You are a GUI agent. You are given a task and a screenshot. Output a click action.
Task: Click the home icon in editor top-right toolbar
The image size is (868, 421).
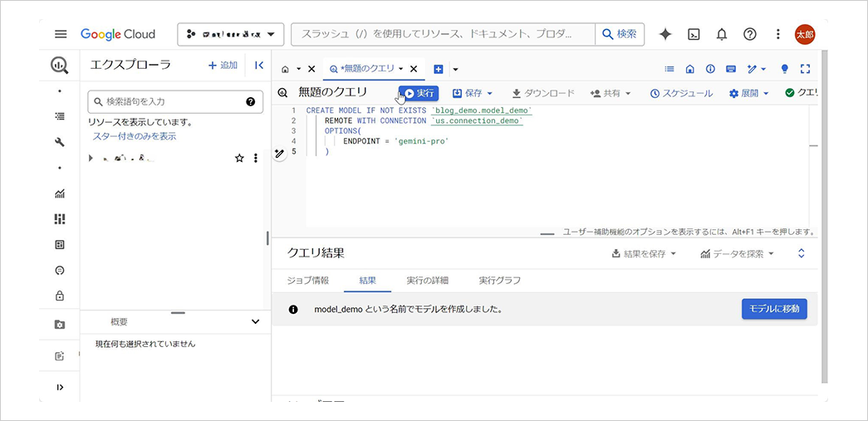[x=689, y=69]
